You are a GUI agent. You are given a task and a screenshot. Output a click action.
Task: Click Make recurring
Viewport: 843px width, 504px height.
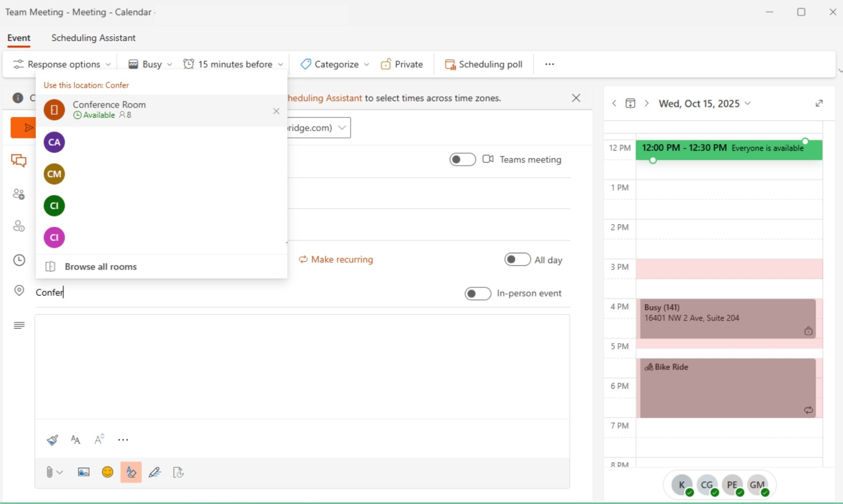(x=336, y=260)
